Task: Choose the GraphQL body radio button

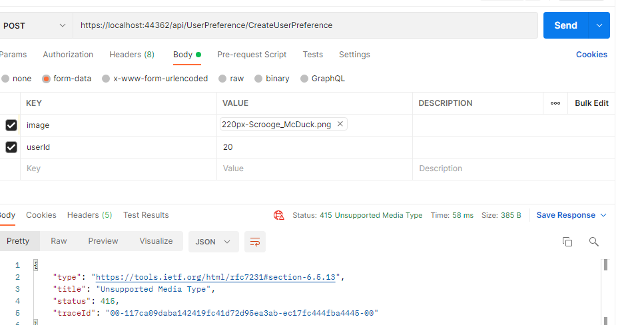Action: point(304,79)
